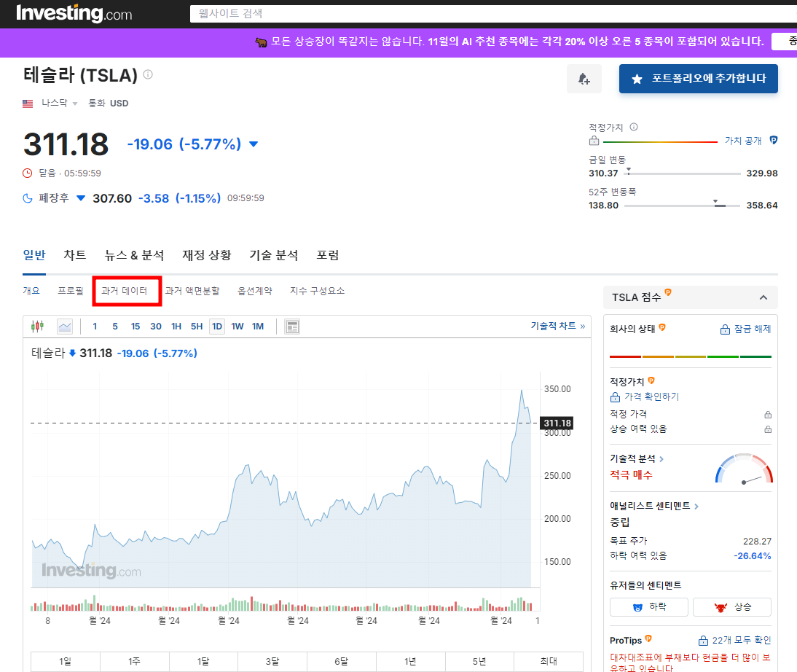797x672 pixels.
Task: Open 기술적 분석 details arrow
Action: (x=661, y=459)
